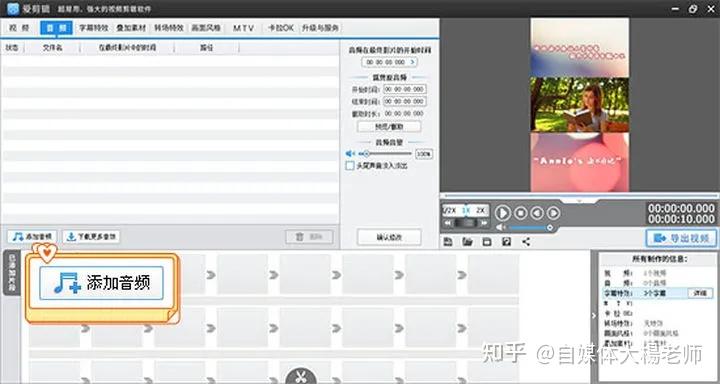Click the 开始时间 time input field

click(405, 89)
